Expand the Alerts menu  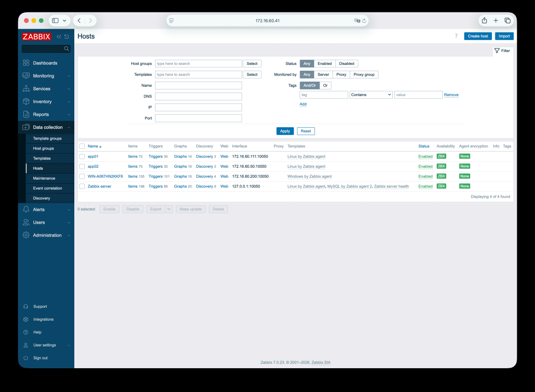click(46, 210)
